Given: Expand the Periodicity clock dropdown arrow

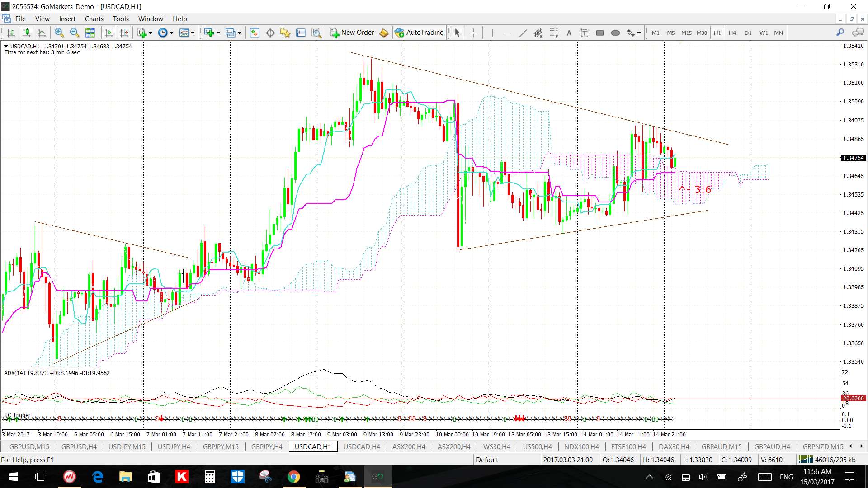Looking at the screenshot, I should [171, 33].
